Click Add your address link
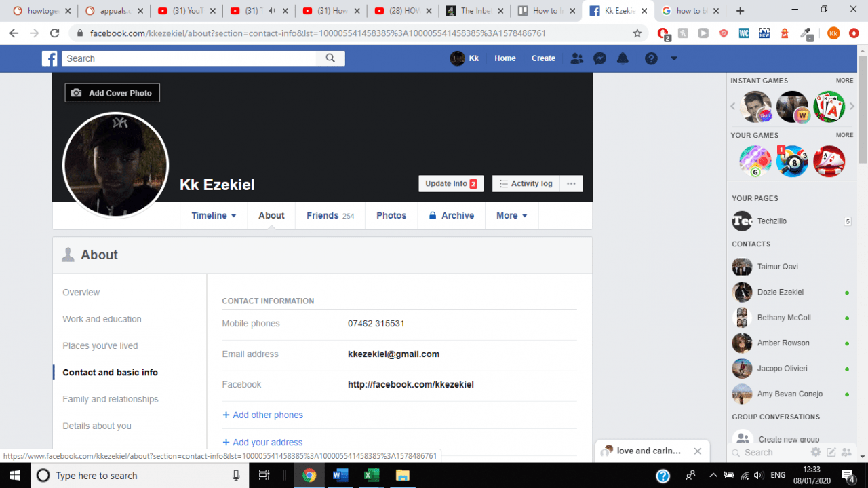The image size is (868, 488). click(x=262, y=442)
